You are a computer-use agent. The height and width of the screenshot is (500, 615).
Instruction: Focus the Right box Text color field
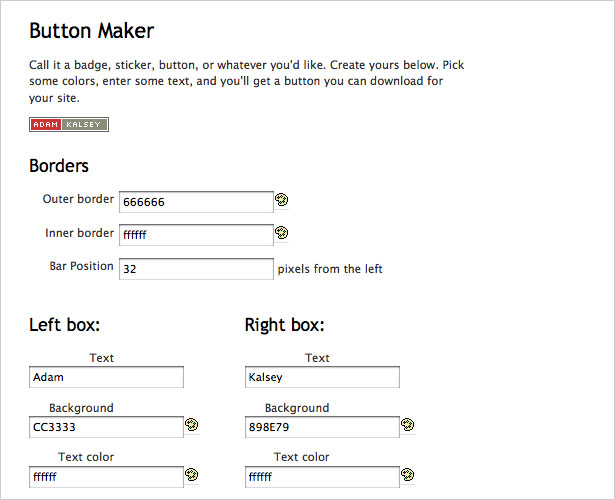tap(322, 477)
